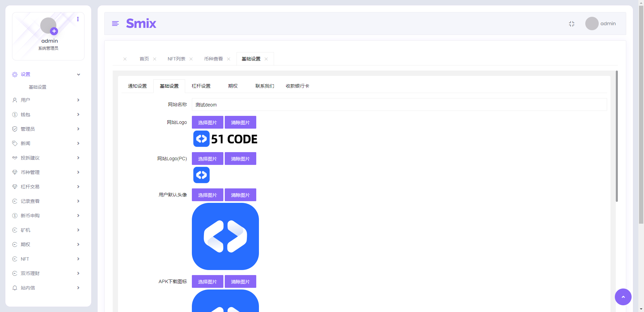The height and width of the screenshot is (312, 644).
Task: Click the 新闻 tag icon in the sidebar
Action: tap(14, 143)
